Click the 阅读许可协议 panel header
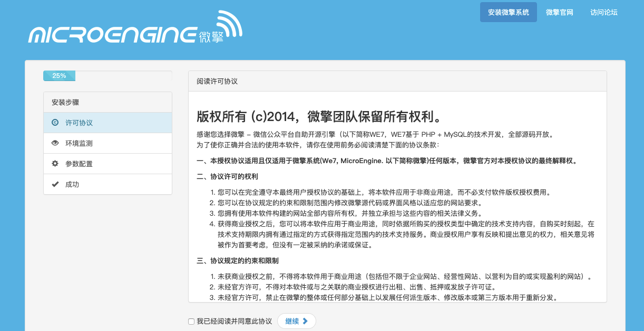Image resolution: width=644 pixels, height=331 pixels. tap(397, 81)
